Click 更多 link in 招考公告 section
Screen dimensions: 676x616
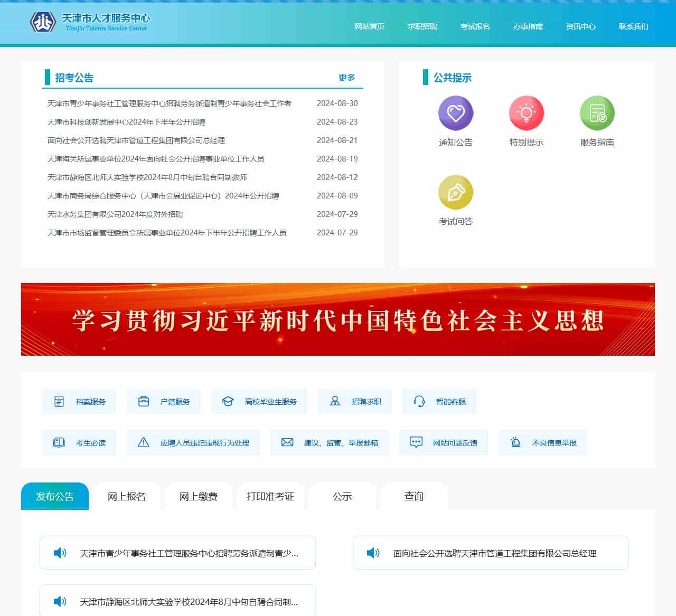point(347,78)
